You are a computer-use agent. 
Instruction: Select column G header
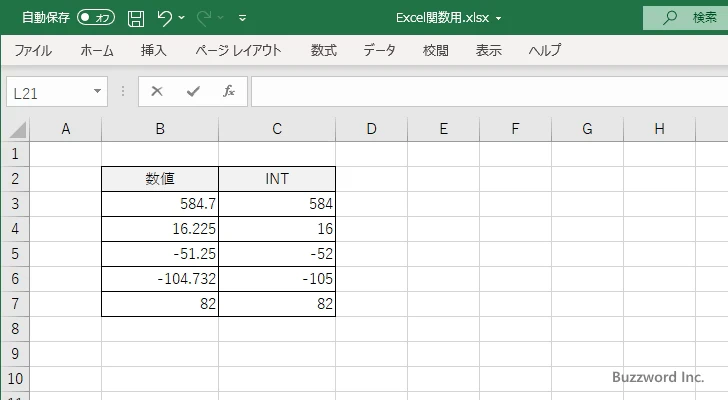pos(587,129)
